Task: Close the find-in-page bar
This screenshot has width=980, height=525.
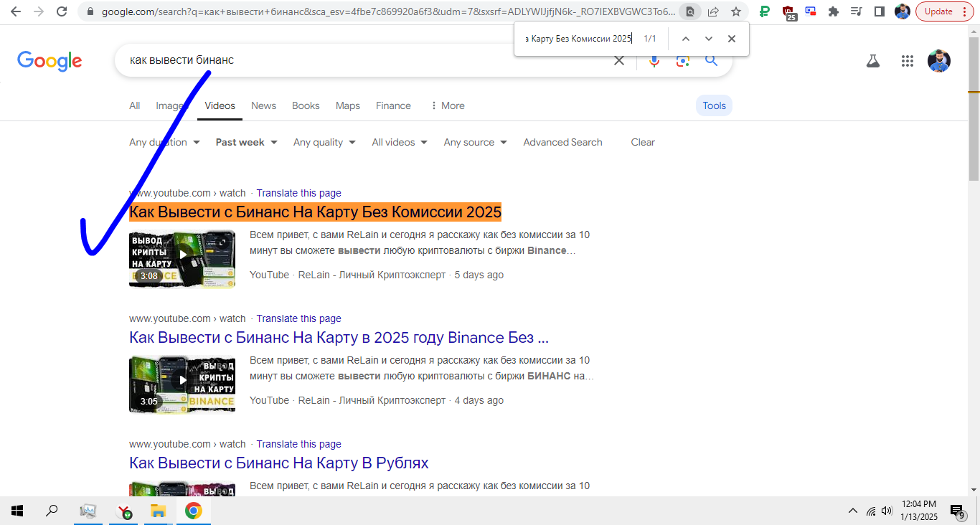Action: [x=732, y=39]
